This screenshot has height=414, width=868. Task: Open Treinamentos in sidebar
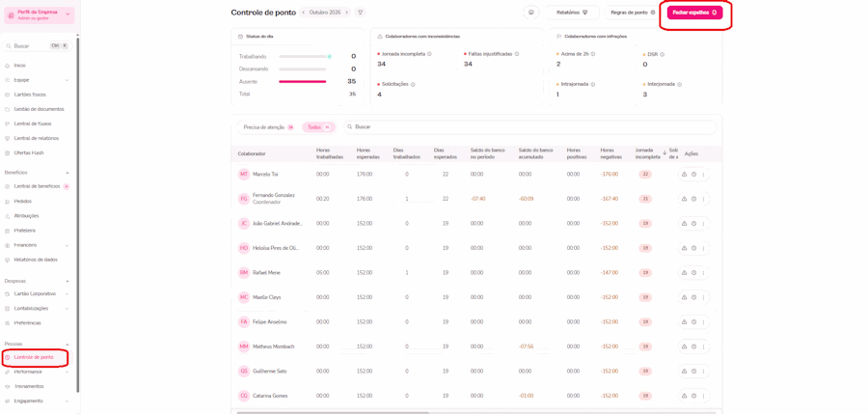pyautogui.click(x=29, y=386)
